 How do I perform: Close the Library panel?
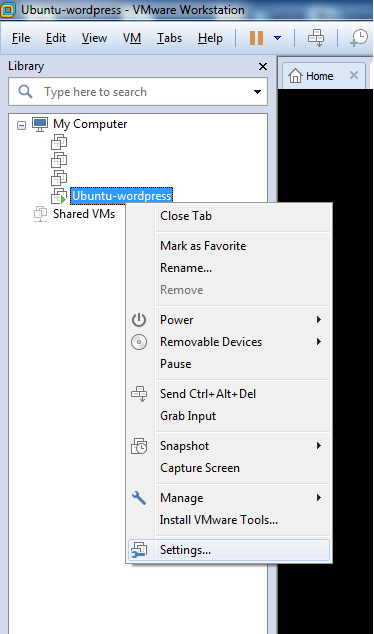[x=263, y=66]
